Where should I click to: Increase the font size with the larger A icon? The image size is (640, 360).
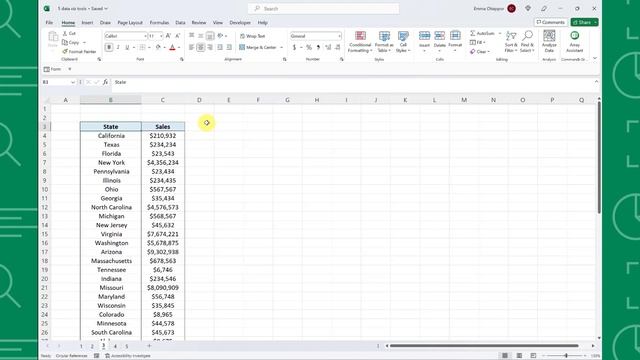click(x=168, y=36)
